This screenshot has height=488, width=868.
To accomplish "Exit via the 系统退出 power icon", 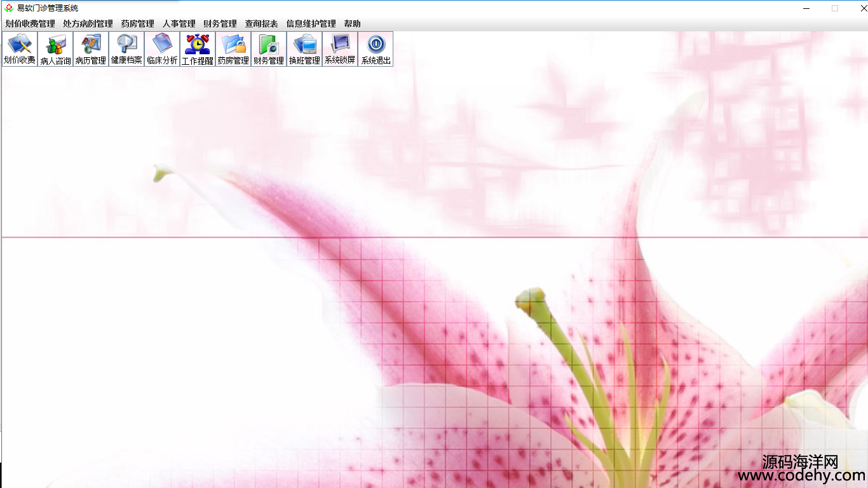I will (376, 49).
